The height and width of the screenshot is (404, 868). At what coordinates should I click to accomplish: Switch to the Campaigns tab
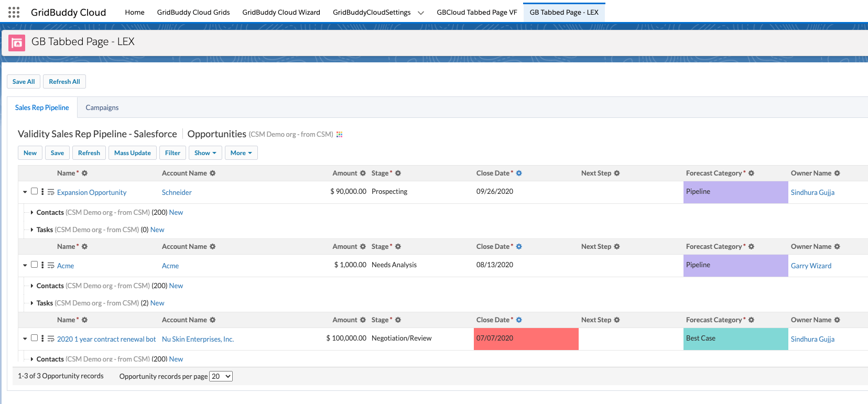102,107
